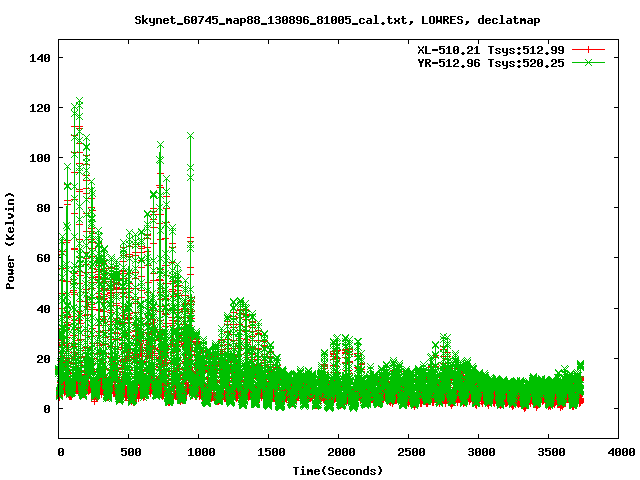Click the Time(Seconds) x-axis label
The width and height of the screenshot is (640, 480).
pyautogui.click(x=338, y=471)
